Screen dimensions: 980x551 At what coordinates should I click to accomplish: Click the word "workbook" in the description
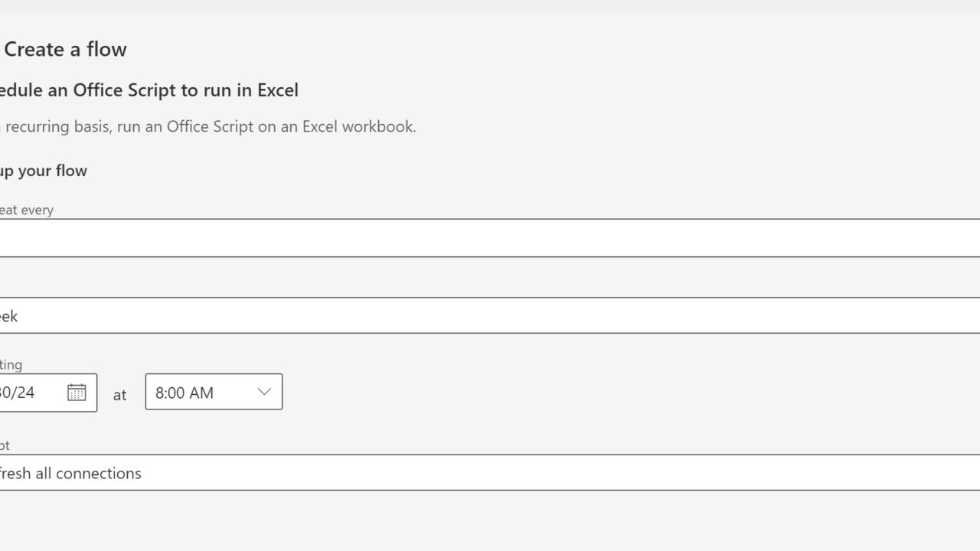pyautogui.click(x=378, y=127)
